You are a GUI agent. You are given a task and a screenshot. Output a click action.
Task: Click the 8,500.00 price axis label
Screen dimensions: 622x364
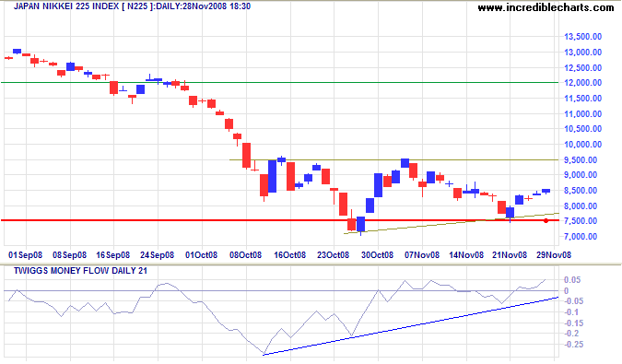581,191
